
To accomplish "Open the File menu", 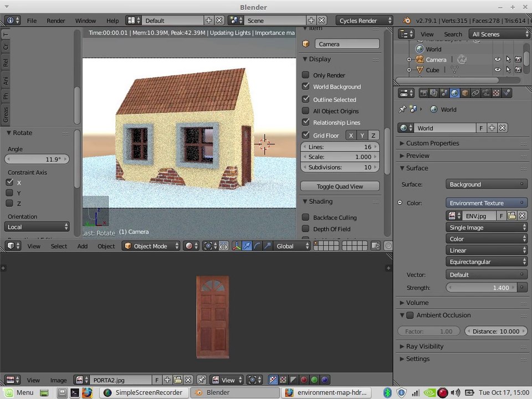I will (x=32, y=21).
